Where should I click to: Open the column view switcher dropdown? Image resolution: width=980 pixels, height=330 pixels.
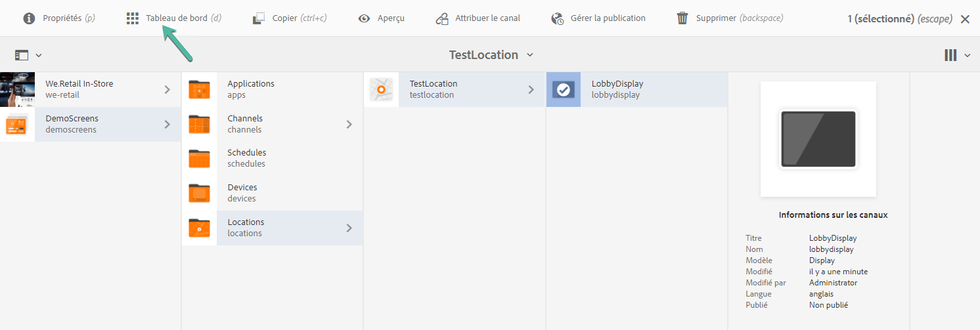coord(956,56)
